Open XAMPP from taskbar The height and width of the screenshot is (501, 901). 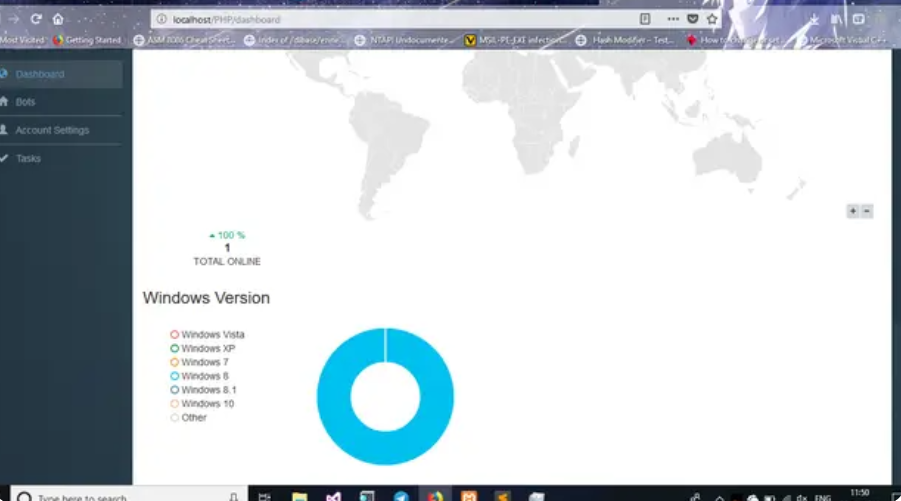(x=469, y=496)
